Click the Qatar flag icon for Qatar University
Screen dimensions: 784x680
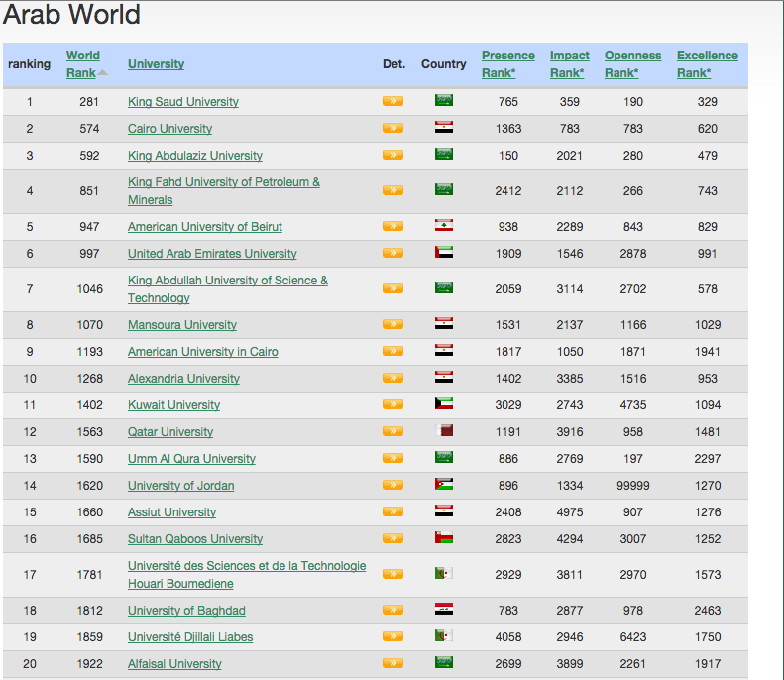[x=443, y=431]
